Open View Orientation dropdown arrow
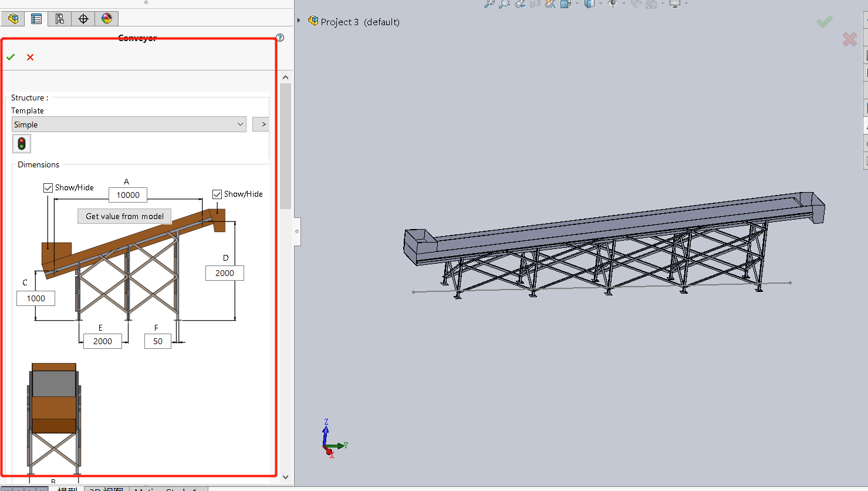Screen dimensions: 868x491 577,4
